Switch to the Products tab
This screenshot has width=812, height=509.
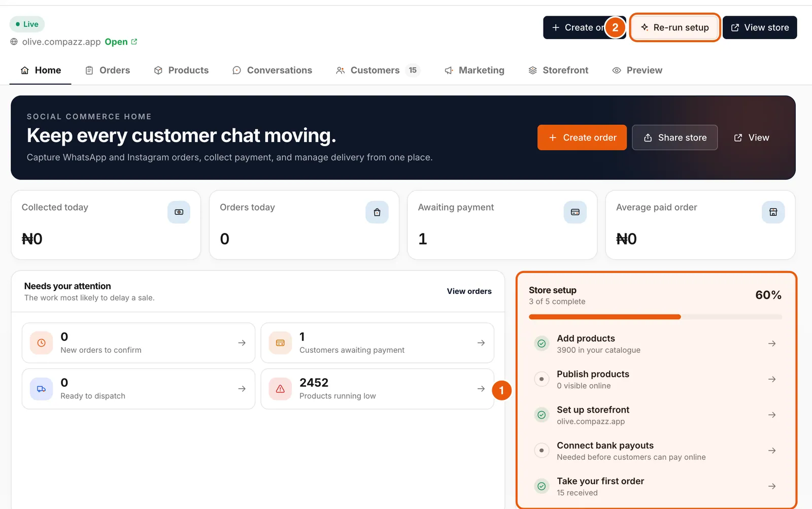click(x=181, y=70)
